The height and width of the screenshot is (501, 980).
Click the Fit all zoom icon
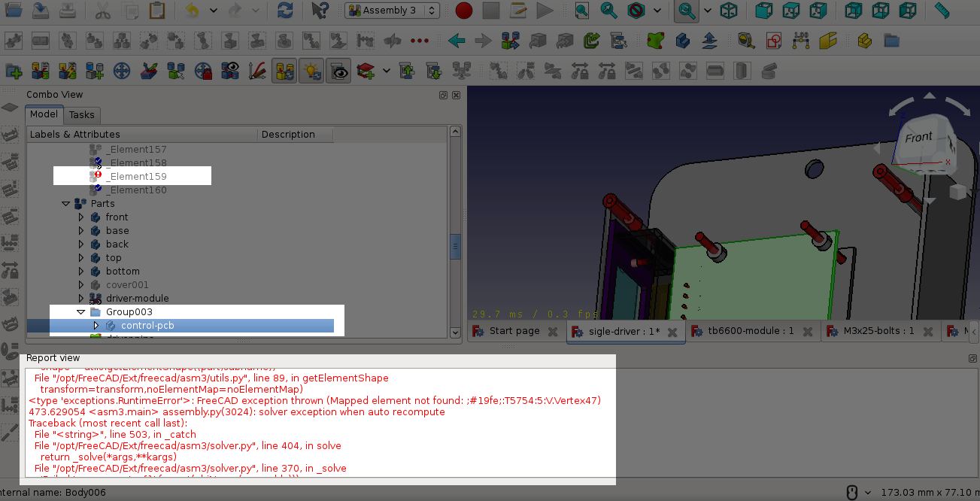pyautogui.click(x=686, y=11)
